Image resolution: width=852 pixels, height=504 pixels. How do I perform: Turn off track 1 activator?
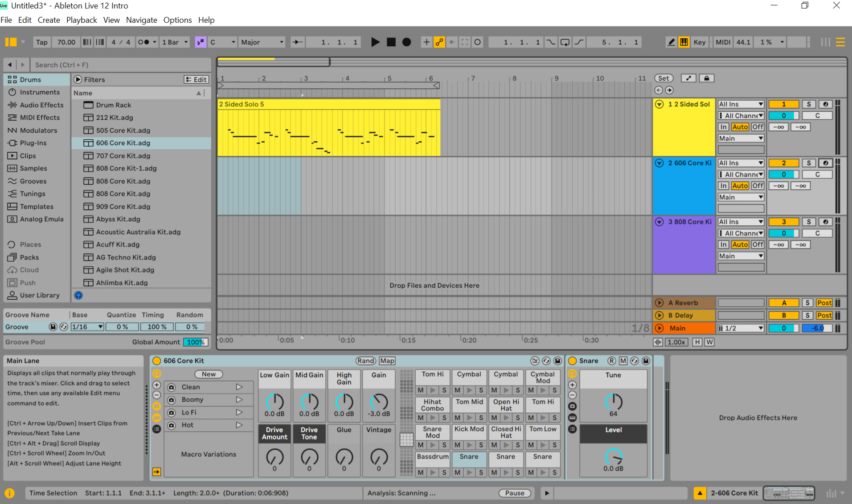pyautogui.click(x=784, y=104)
